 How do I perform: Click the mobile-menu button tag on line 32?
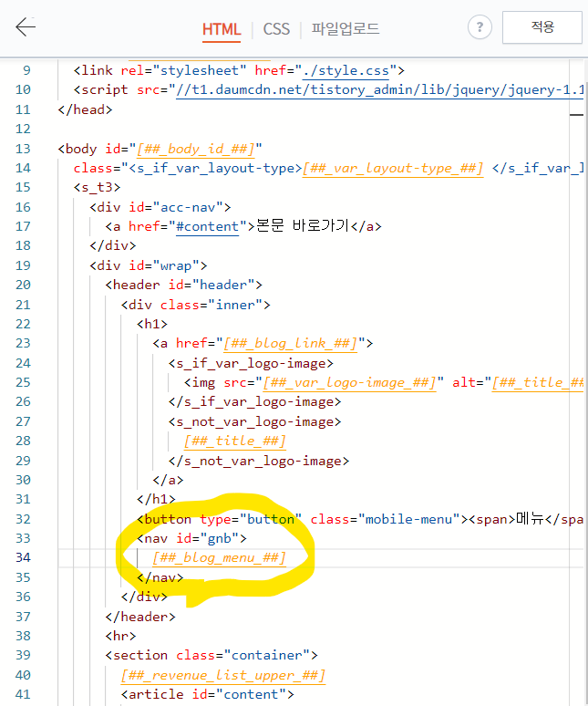pos(360,519)
